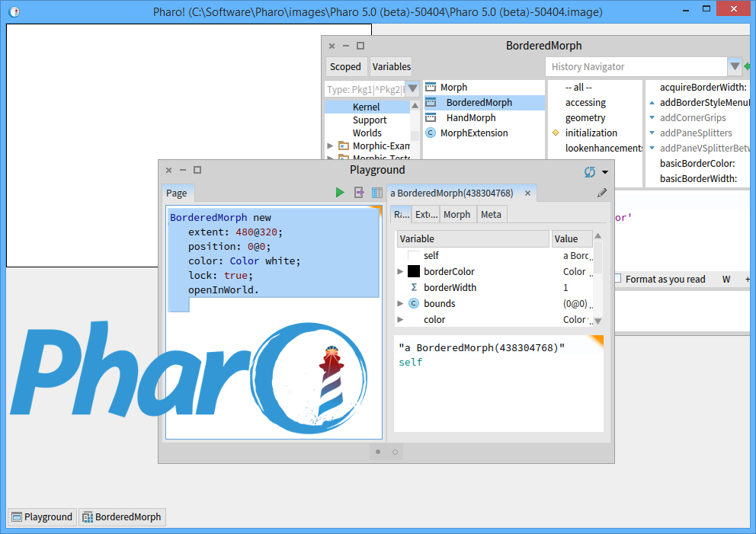Image resolution: width=756 pixels, height=534 pixels.
Task: Click the addBorderStyleMenu override up arrow
Action: 652,103
